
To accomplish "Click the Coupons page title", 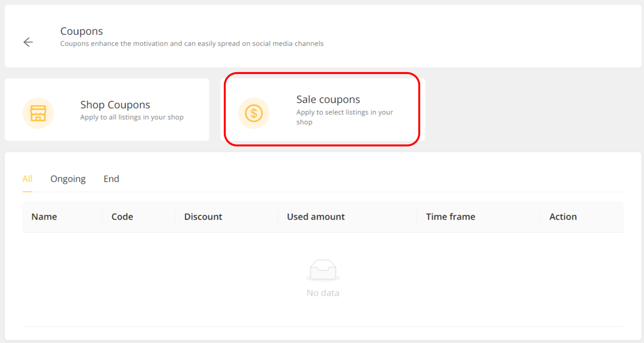I will (81, 31).
